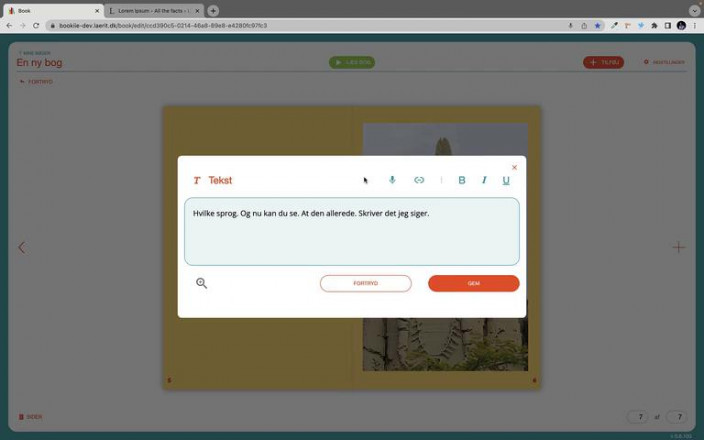Close the Tekst dialog with X

pos(514,167)
